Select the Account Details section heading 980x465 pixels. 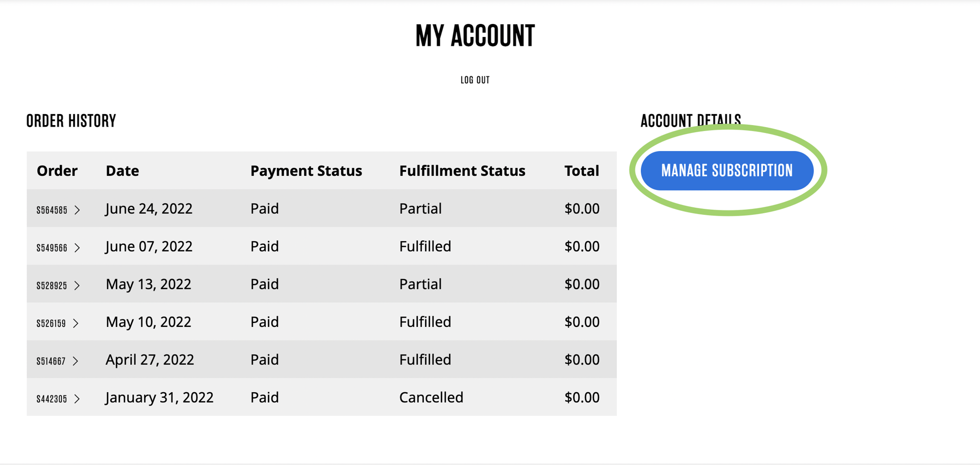pyautogui.click(x=691, y=119)
